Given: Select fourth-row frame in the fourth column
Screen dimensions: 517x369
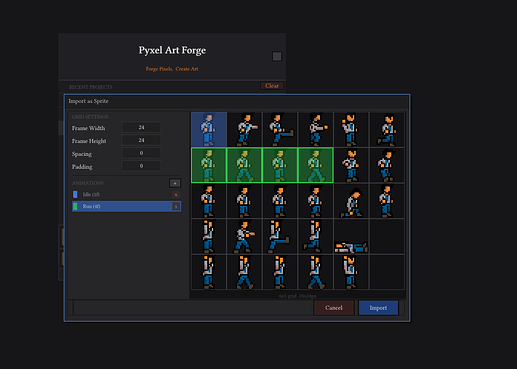Looking at the screenshot, I should (x=316, y=236).
